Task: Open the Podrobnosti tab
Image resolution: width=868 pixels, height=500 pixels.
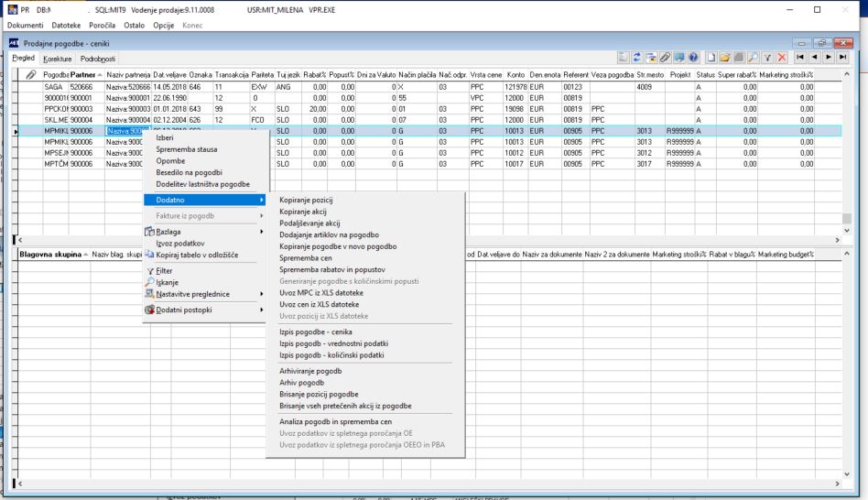Action: 98,59
